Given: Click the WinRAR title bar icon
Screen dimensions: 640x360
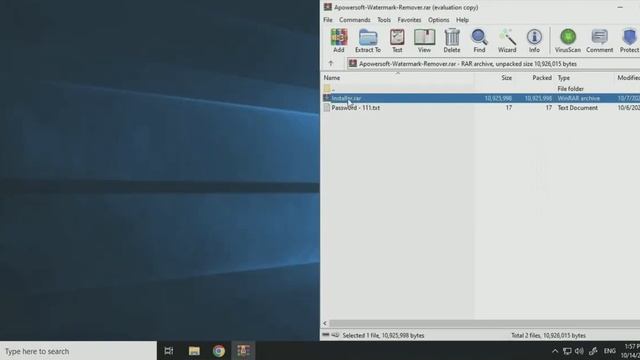Looking at the screenshot, I should 328,7.
